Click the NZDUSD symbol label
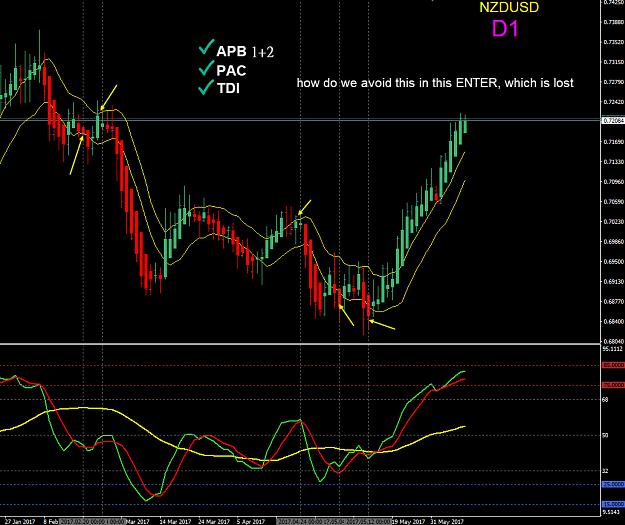The width and height of the screenshot is (625, 525). point(509,7)
